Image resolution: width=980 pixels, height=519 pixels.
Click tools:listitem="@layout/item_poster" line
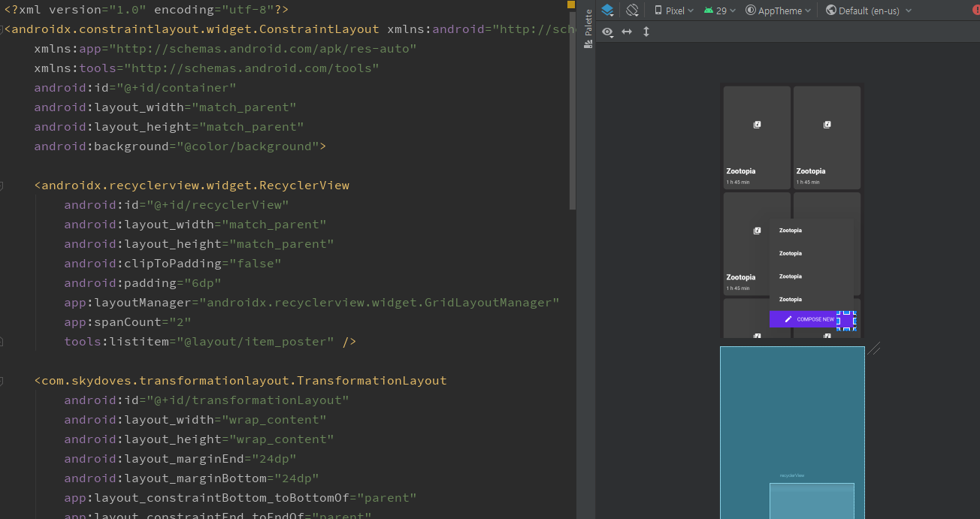pos(210,342)
